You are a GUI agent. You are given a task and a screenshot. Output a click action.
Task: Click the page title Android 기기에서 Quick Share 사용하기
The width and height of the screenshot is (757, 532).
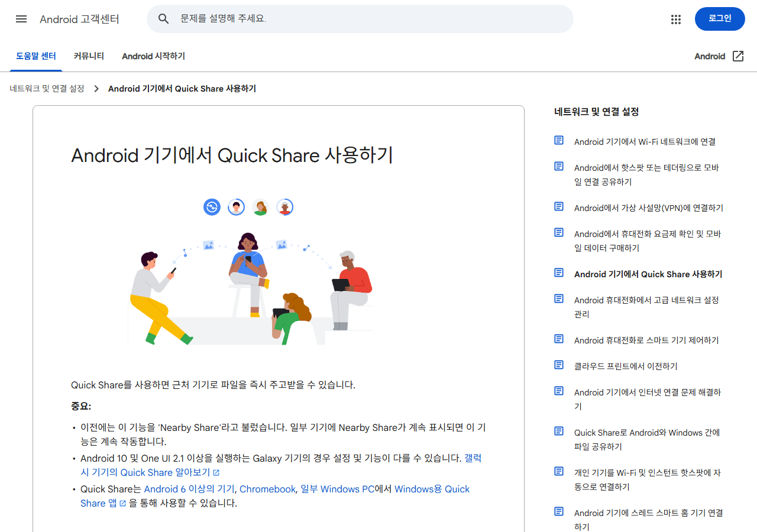(x=232, y=155)
